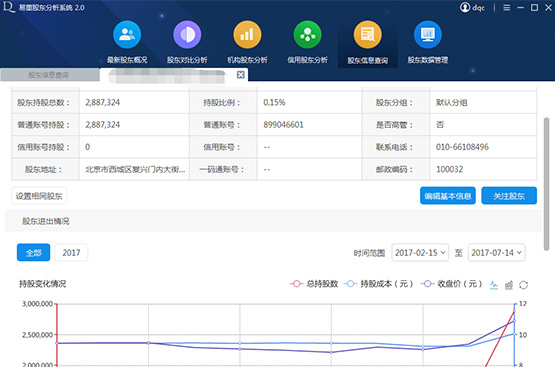Click the chart refresh icon
The image size is (555, 367).
click(523, 285)
